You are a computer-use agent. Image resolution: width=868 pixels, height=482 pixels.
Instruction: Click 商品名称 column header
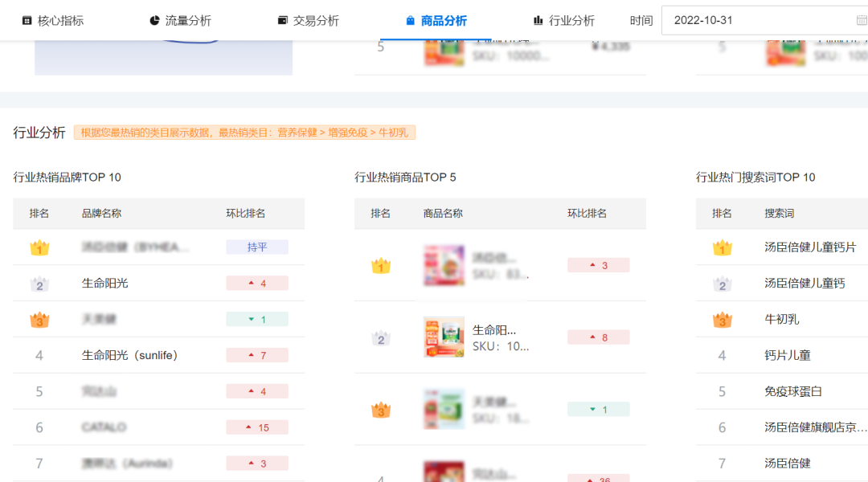(x=443, y=214)
